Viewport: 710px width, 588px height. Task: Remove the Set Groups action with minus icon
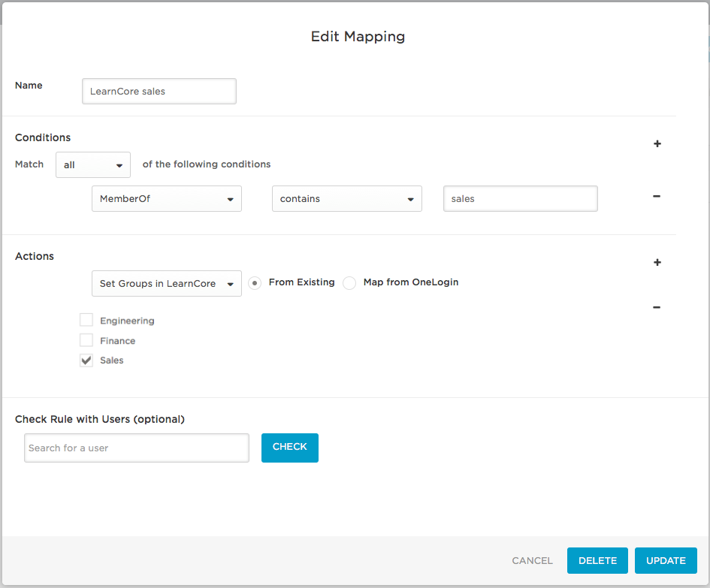click(657, 307)
